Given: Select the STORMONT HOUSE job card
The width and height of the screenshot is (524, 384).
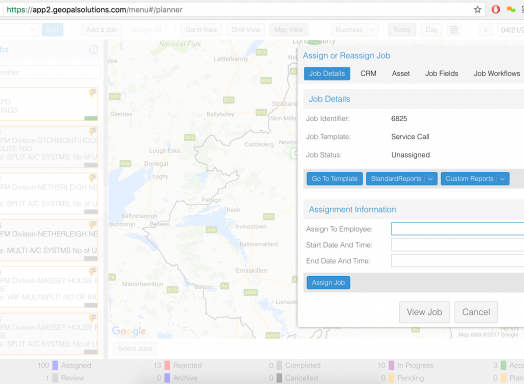Looking at the screenshot, I should (49, 147).
